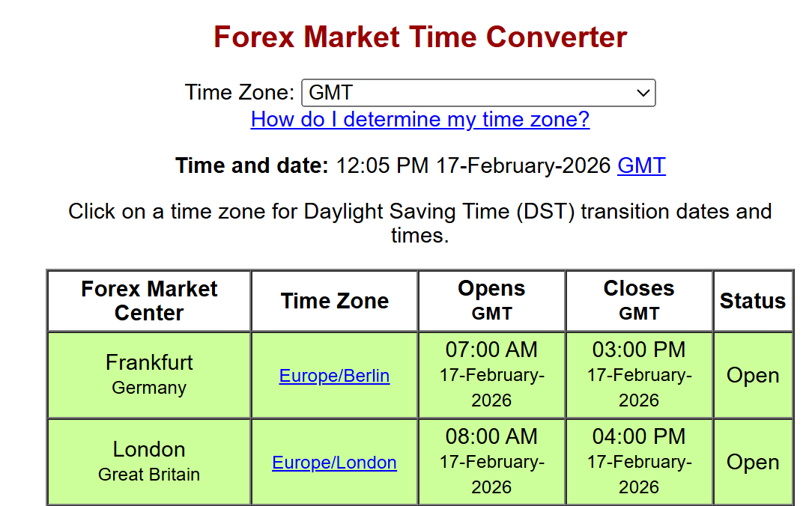812x506 pixels.
Task: Click the Status column header
Action: [753, 301]
